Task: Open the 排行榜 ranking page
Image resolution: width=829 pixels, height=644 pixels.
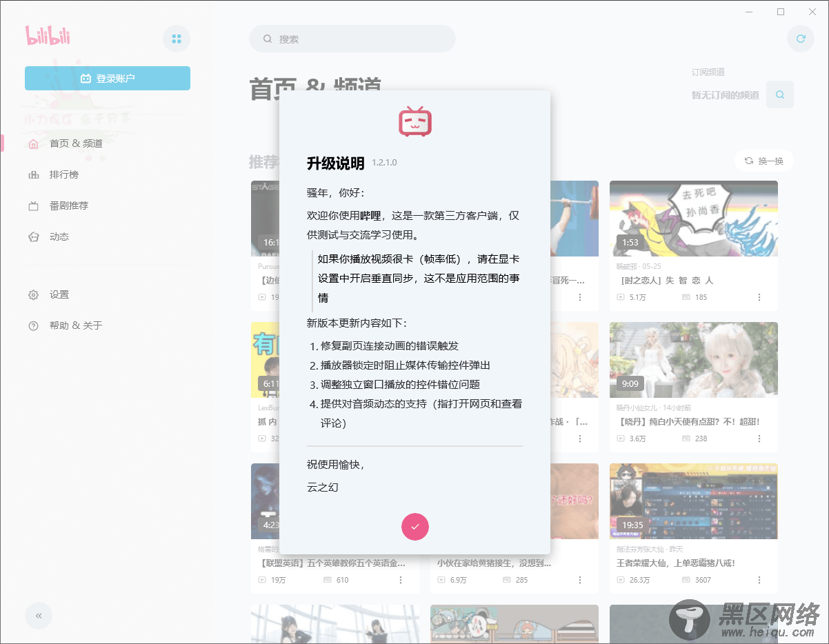Action: 63,174
